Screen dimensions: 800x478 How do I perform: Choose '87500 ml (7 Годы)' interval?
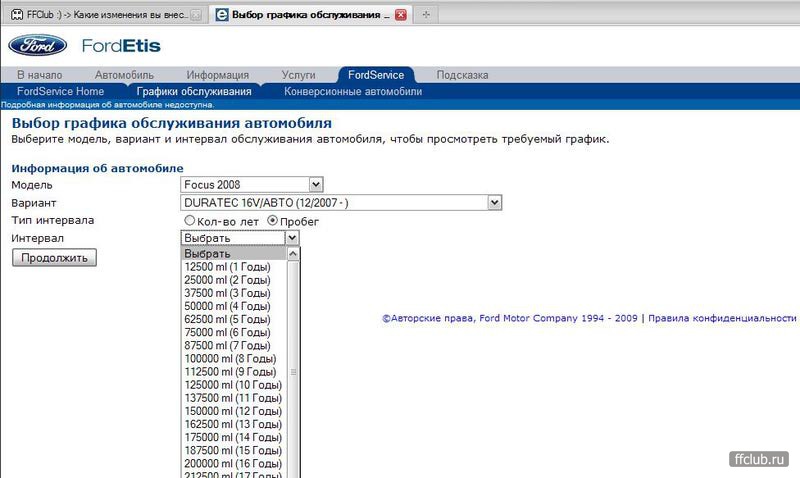[234, 345]
